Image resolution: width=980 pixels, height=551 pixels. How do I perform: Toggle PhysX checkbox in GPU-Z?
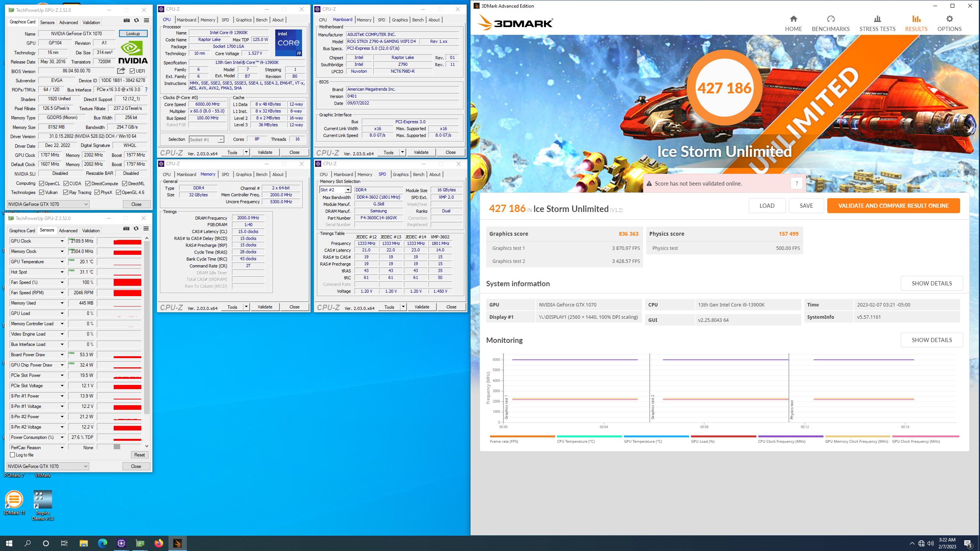tap(97, 192)
